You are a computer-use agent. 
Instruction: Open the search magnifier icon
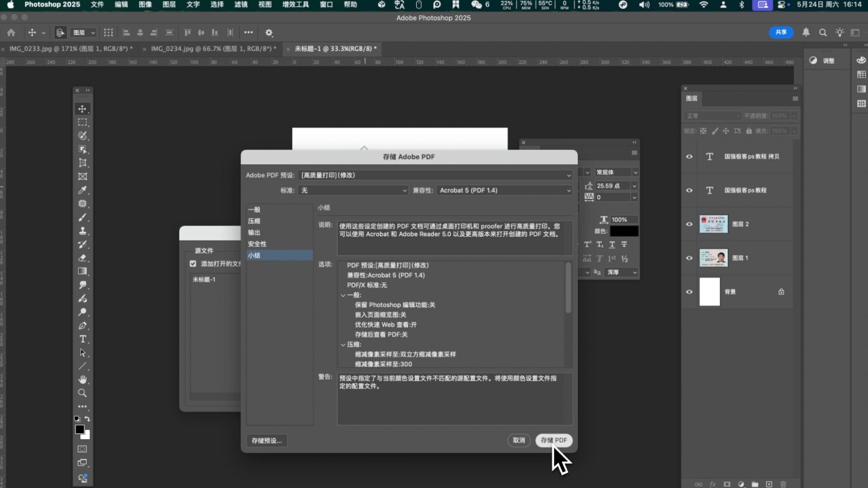823,33
